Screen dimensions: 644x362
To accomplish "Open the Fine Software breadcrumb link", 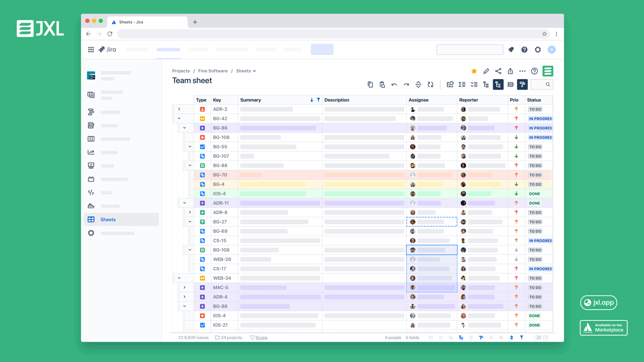I will point(213,71).
